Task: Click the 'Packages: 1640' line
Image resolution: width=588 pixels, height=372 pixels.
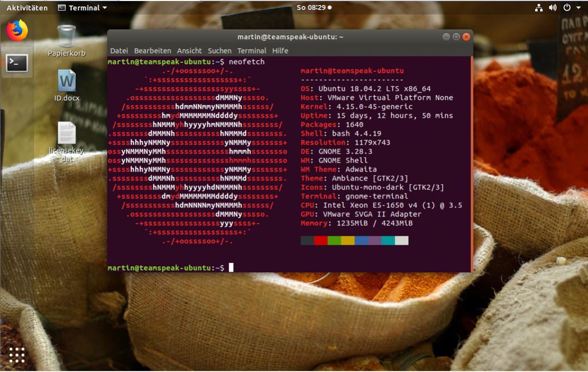Action: [x=332, y=125]
